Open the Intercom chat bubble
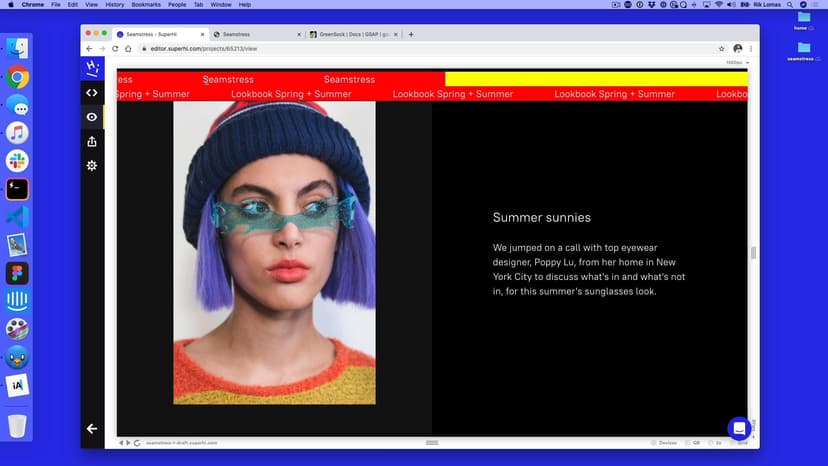The image size is (828, 466). (739, 428)
